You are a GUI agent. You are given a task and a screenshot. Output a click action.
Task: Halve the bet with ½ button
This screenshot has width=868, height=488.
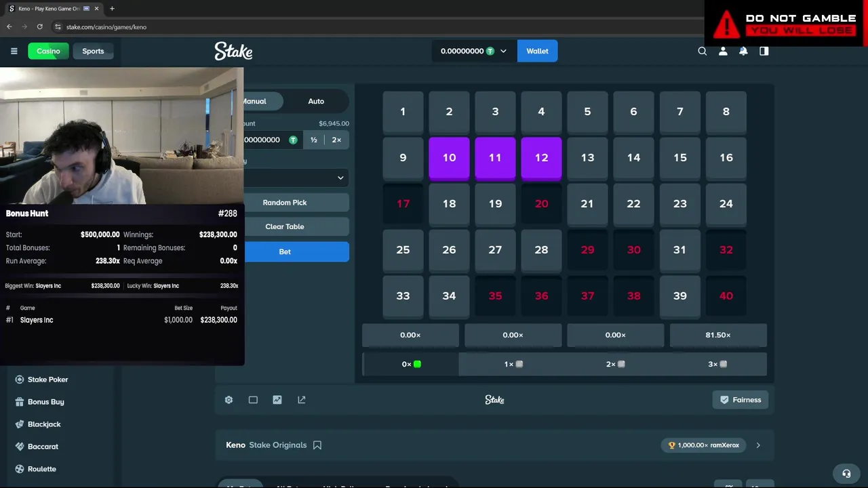point(314,140)
